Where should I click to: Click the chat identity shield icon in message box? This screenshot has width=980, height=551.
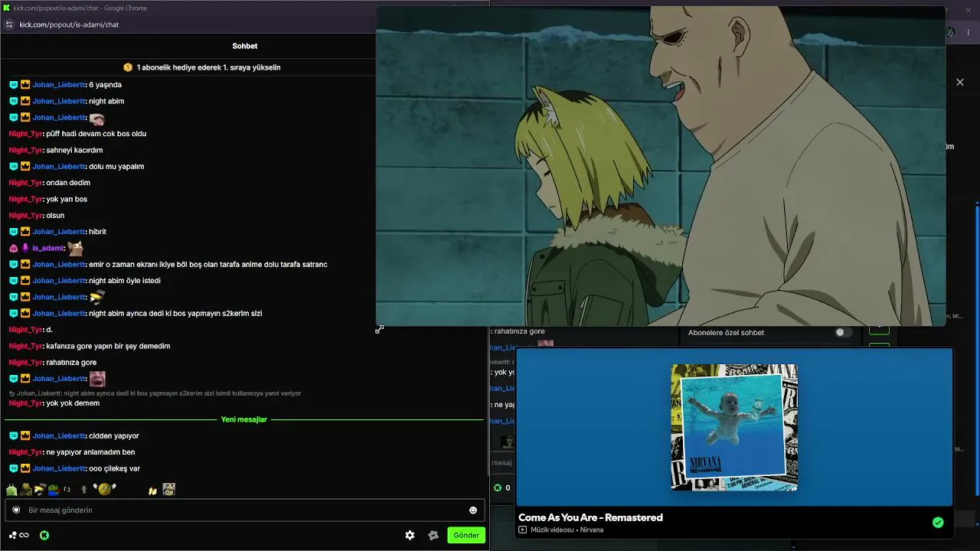(16, 510)
